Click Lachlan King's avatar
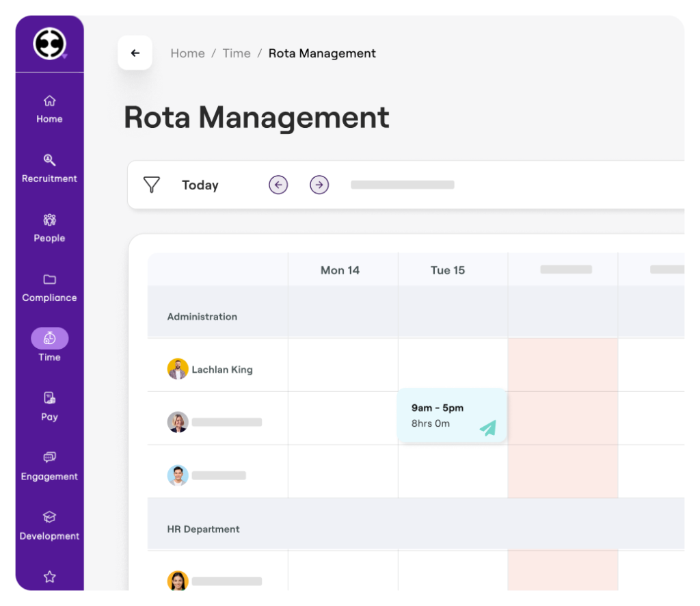The width and height of the screenshot is (700, 606). click(178, 369)
